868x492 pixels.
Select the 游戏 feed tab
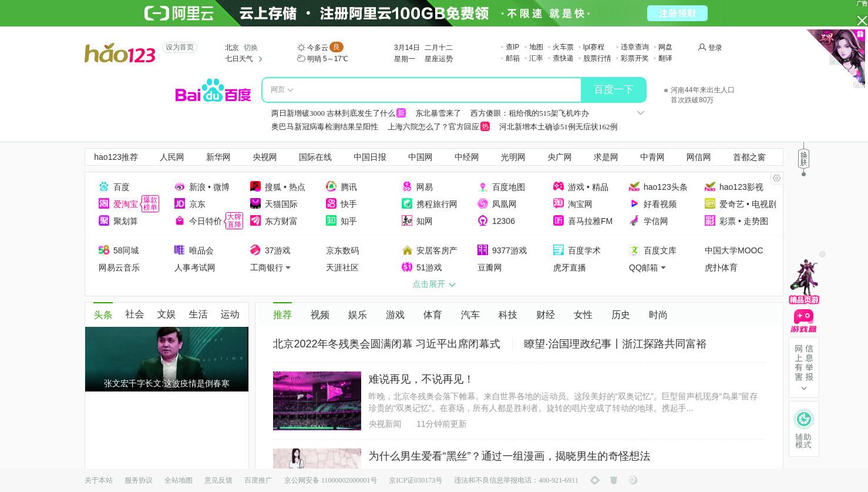click(395, 315)
